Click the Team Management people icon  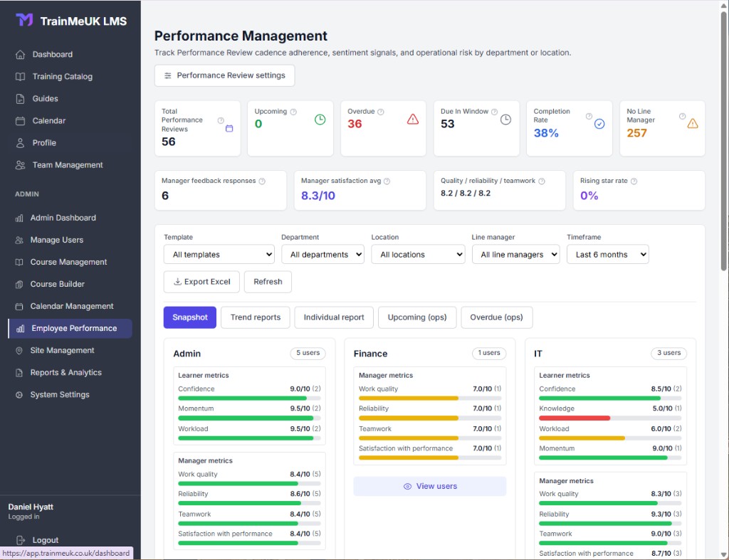click(20, 165)
